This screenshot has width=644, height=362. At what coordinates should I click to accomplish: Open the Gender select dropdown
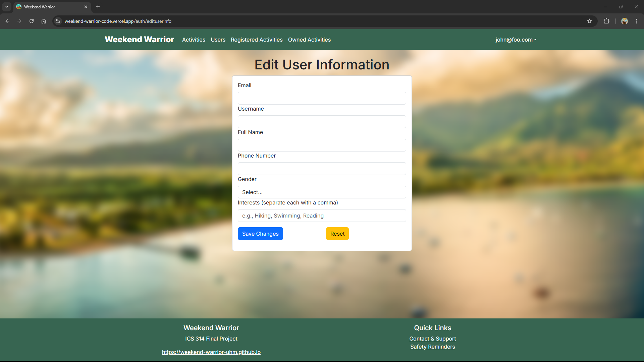click(322, 192)
